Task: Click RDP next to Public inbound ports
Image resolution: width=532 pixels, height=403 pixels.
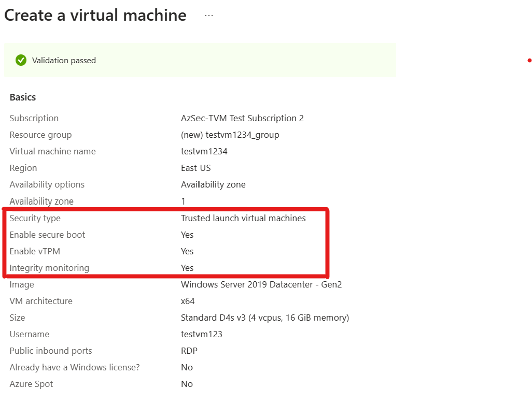Action: coord(189,351)
